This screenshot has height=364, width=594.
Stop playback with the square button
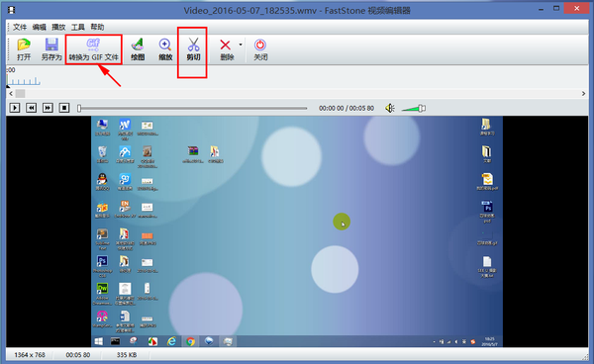point(64,108)
